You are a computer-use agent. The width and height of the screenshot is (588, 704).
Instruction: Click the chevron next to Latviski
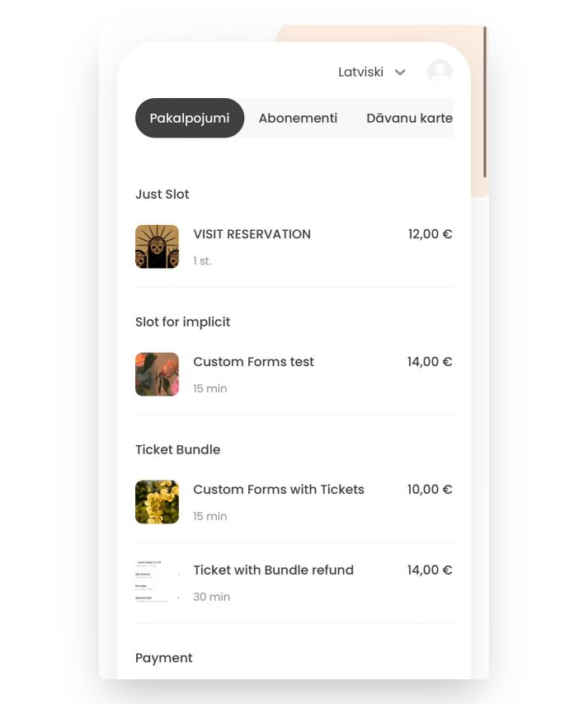(400, 73)
